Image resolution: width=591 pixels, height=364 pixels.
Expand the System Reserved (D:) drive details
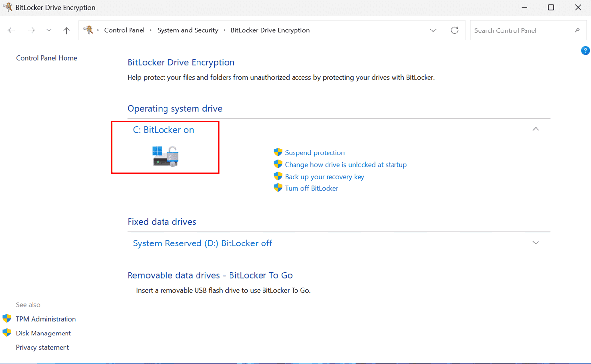(535, 243)
